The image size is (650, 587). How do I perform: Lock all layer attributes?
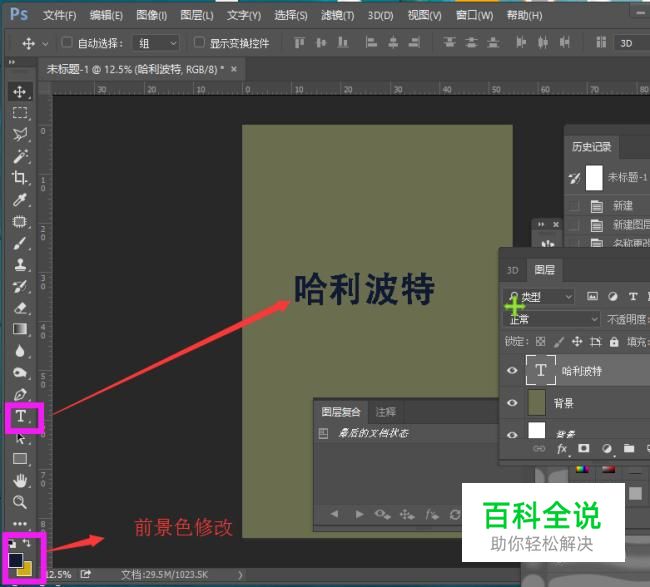point(614,342)
